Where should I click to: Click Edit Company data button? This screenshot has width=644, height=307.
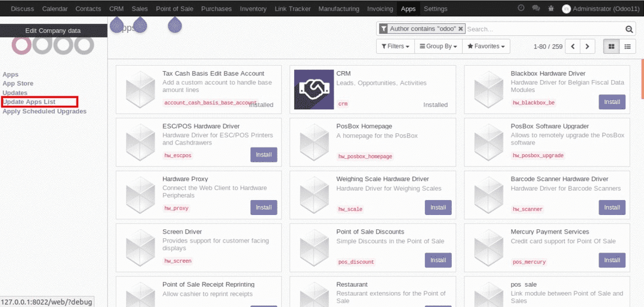[53, 31]
